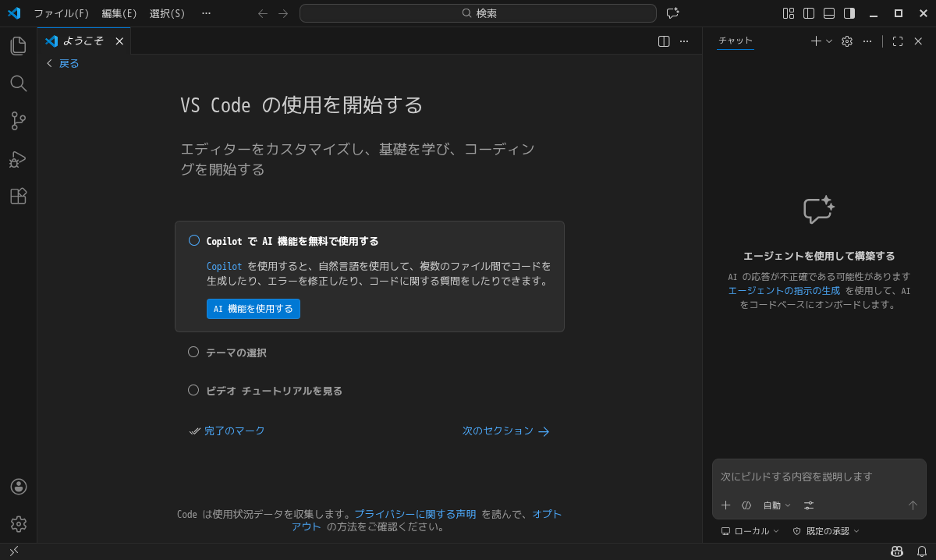Click the chat input text field
The width and height of the screenshot is (936, 560).
(x=819, y=477)
